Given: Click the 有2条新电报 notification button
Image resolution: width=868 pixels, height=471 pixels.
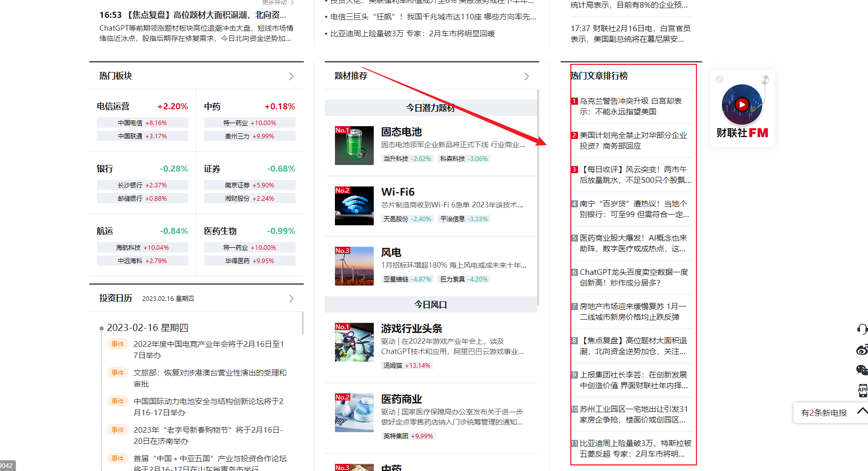Looking at the screenshot, I should (825, 412).
